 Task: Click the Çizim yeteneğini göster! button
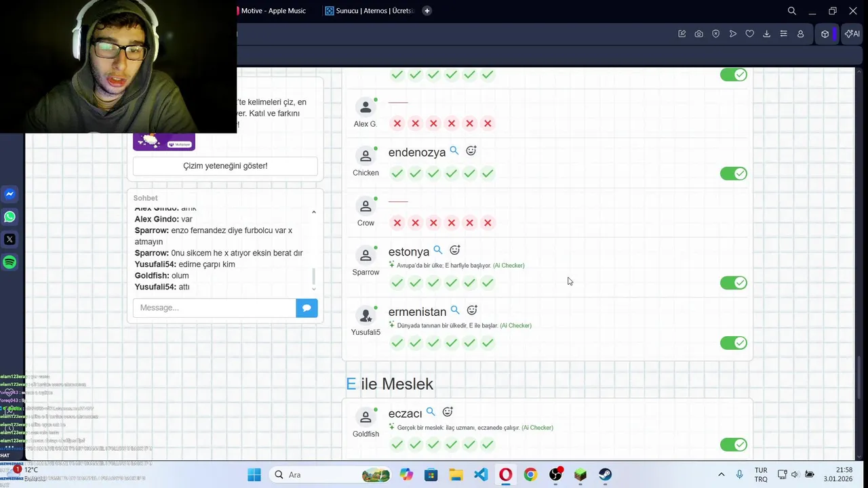pyautogui.click(x=225, y=166)
